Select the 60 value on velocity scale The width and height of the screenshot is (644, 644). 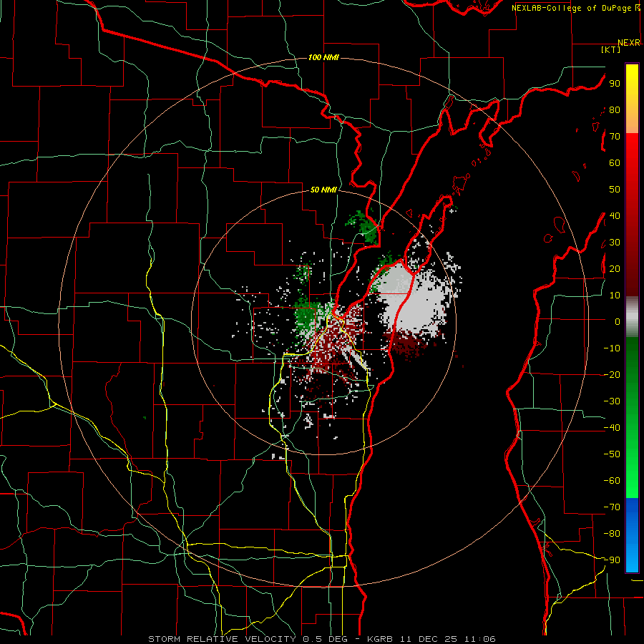[x=615, y=162]
